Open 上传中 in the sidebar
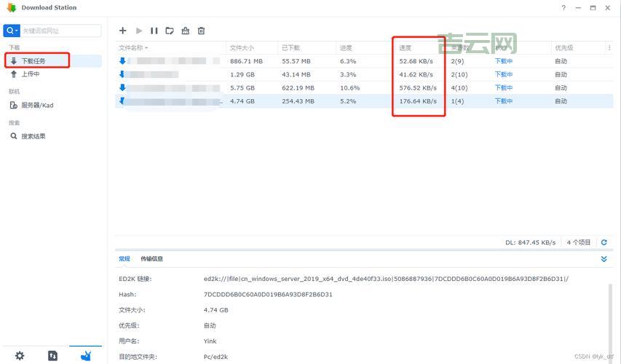This screenshot has width=621, height=364. click(30, 74)
